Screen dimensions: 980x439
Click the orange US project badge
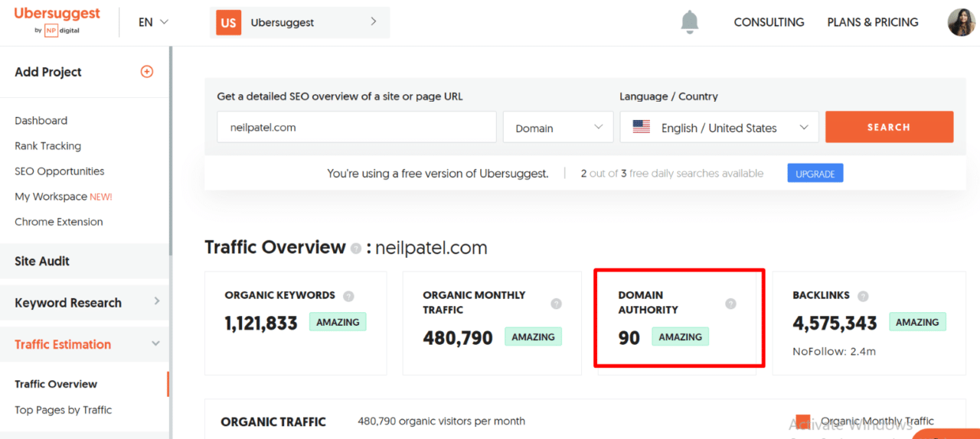pos(228,23)
